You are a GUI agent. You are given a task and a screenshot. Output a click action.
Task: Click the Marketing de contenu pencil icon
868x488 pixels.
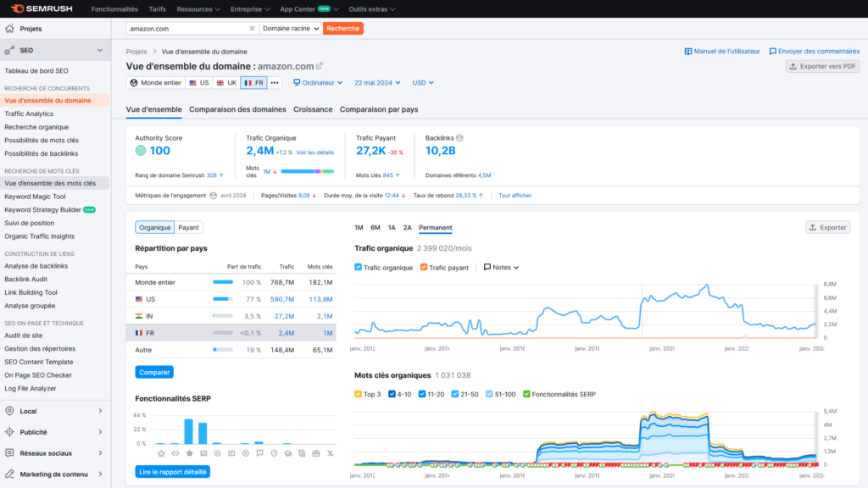pyautogui.click(x=9, y=474)
